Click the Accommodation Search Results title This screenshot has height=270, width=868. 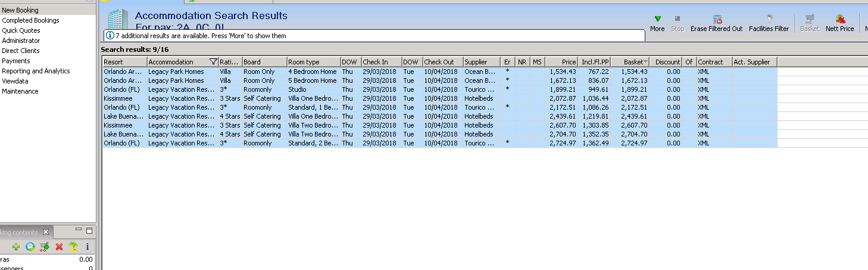[x=211, y=16]
